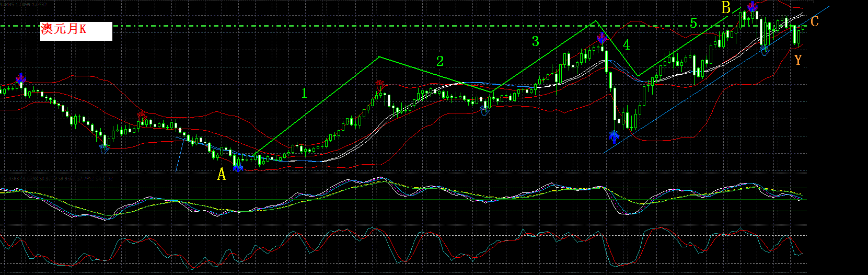Click the faint price values text at chart top
868x275 pixels.
[24, 4]
